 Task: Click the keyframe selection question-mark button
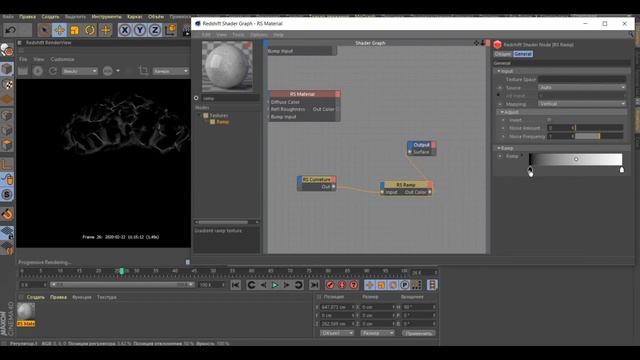point(354,285)
